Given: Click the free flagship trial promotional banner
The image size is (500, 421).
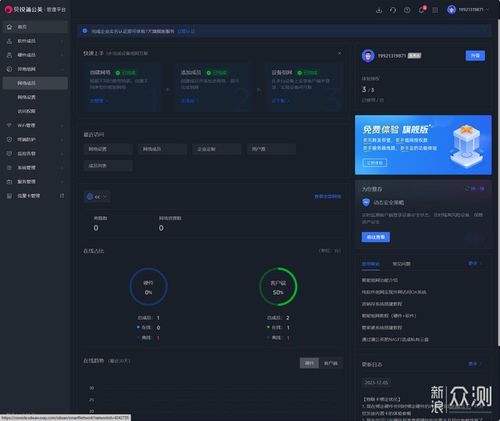Looking at the screenshot, I should pyautogui.click(x=423, y=145).
